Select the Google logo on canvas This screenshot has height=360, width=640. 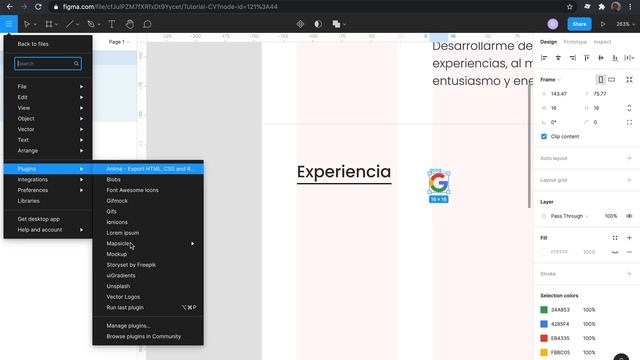pyautogui.click(x=439, y=182)
